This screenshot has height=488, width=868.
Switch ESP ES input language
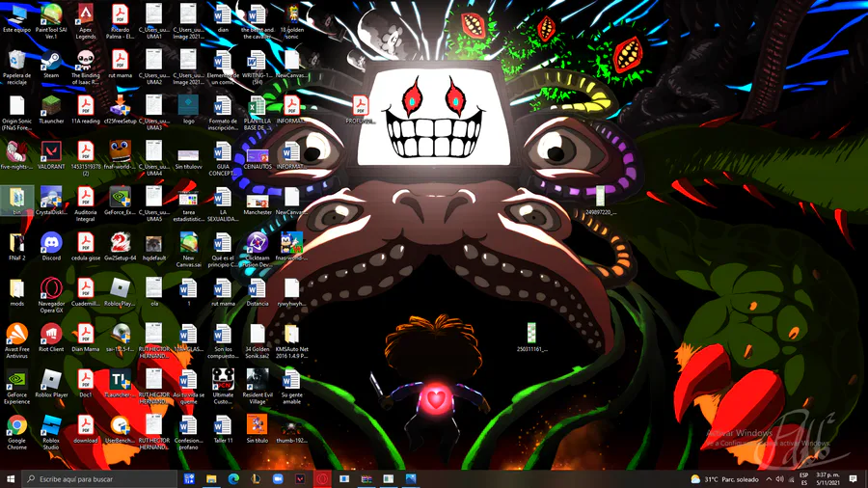[803, 479]
